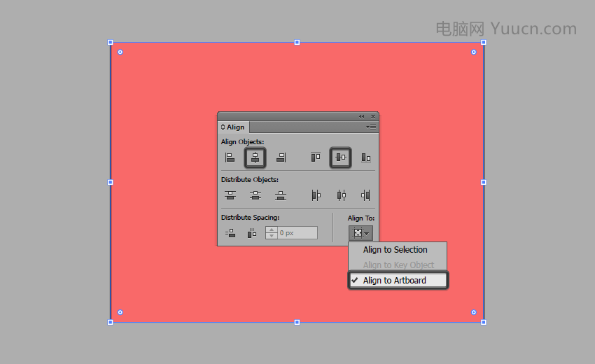Click the bottom-center selection handle

point(297,322)
